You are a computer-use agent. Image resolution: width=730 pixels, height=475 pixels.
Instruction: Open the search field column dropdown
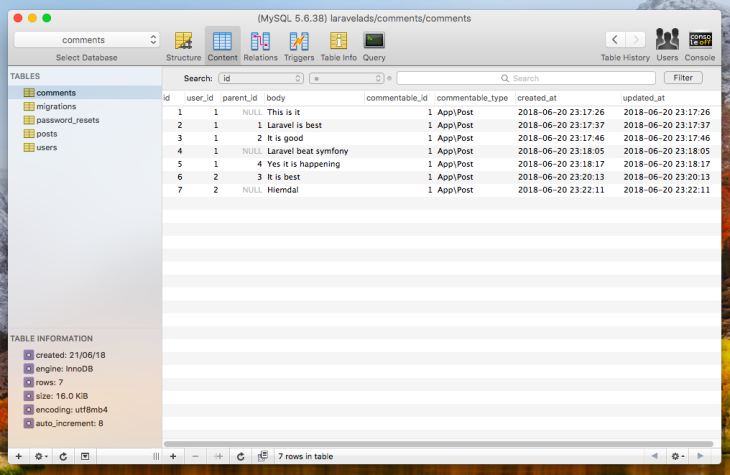[261, 78]
